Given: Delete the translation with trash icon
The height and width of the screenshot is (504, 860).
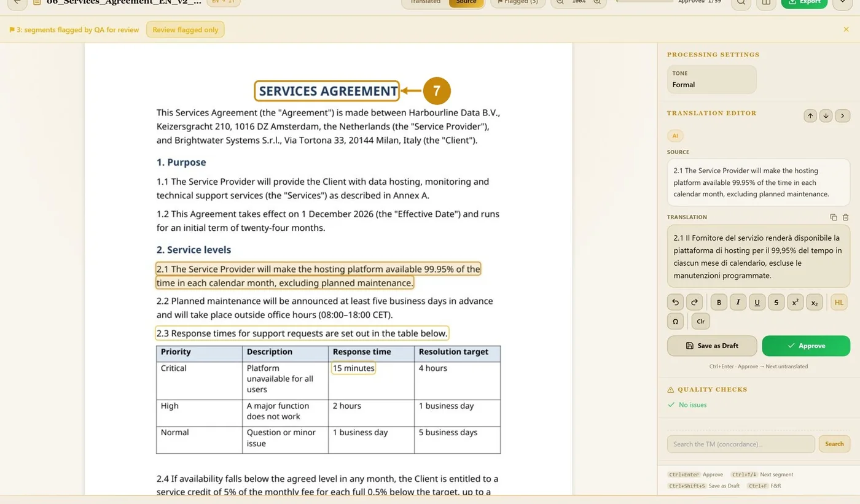Looking at the screenshot, I should [x=846, y=217].
